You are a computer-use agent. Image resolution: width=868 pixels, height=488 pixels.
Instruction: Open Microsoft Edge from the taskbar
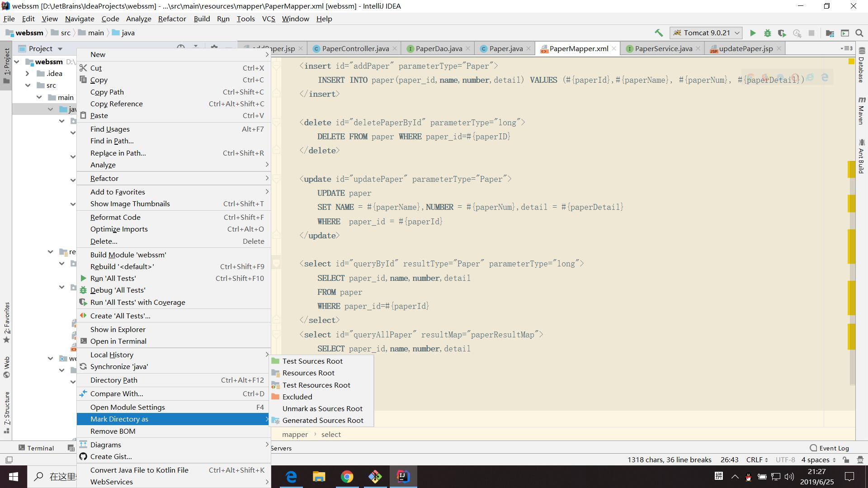coord(292,477)
